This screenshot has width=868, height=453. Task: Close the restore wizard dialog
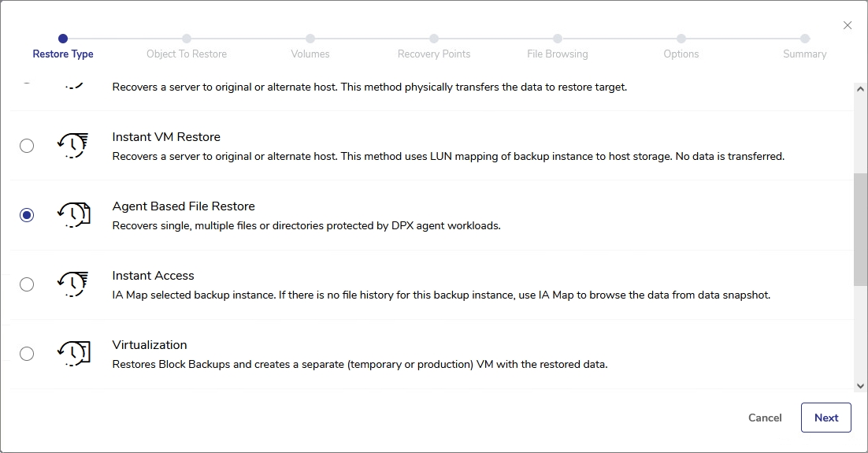coord(848,25)
